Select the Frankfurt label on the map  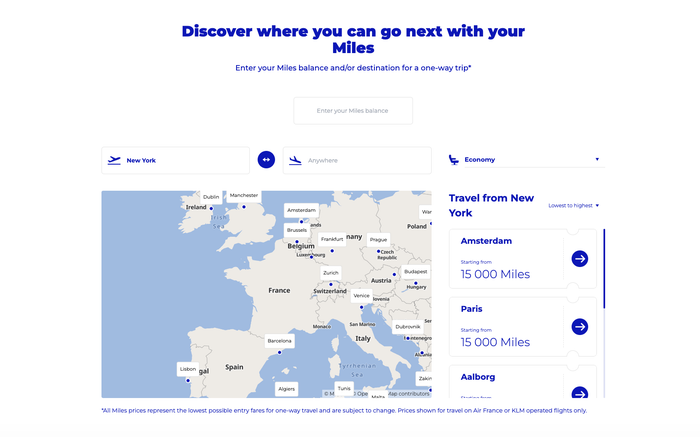point(332,239)
